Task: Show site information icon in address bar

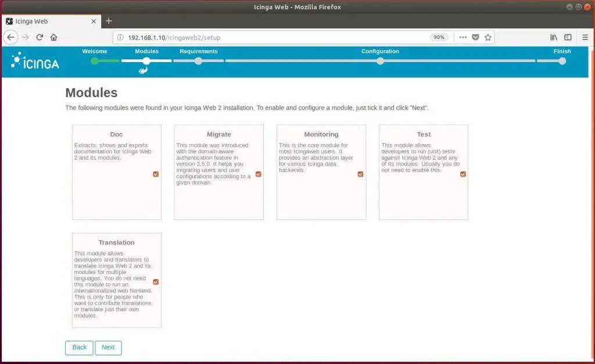Action: pos(120,37)
